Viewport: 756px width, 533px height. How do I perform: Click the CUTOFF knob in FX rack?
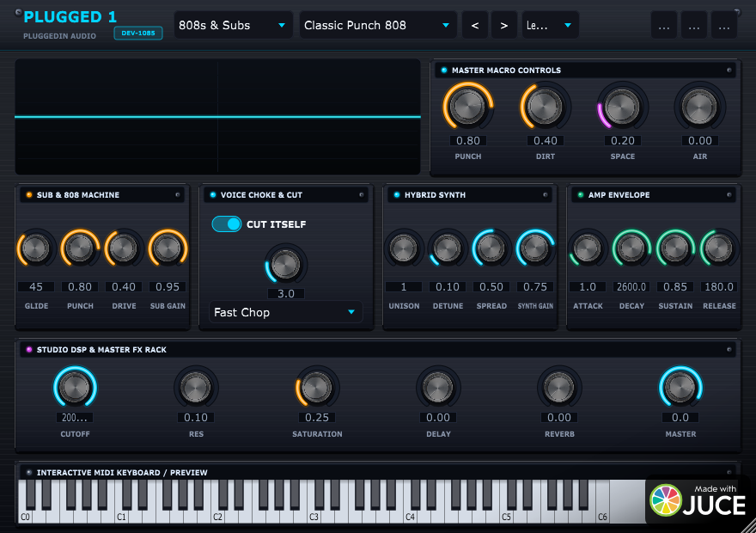[x=76, y=388]
